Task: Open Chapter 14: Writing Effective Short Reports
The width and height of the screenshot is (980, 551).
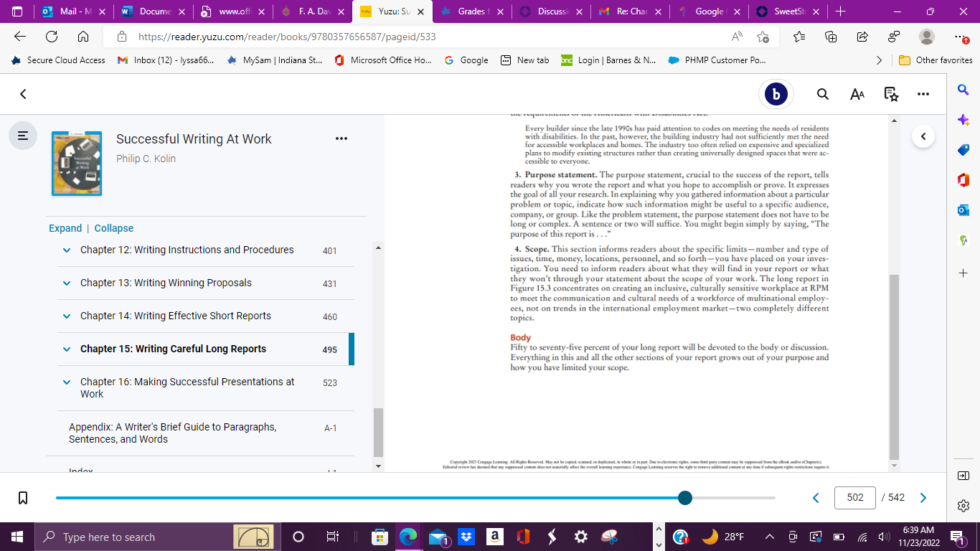Action: pyautogui.click(x=176, y=316)
